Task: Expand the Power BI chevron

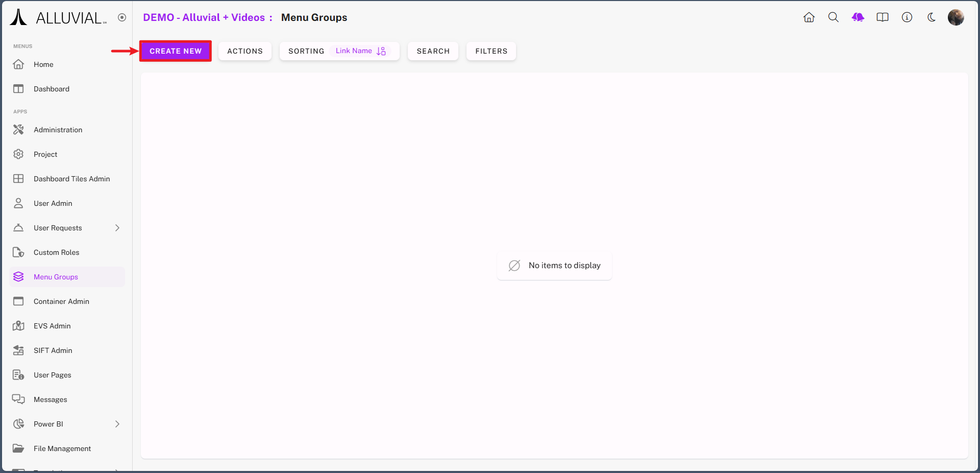Action: (117, 424)
